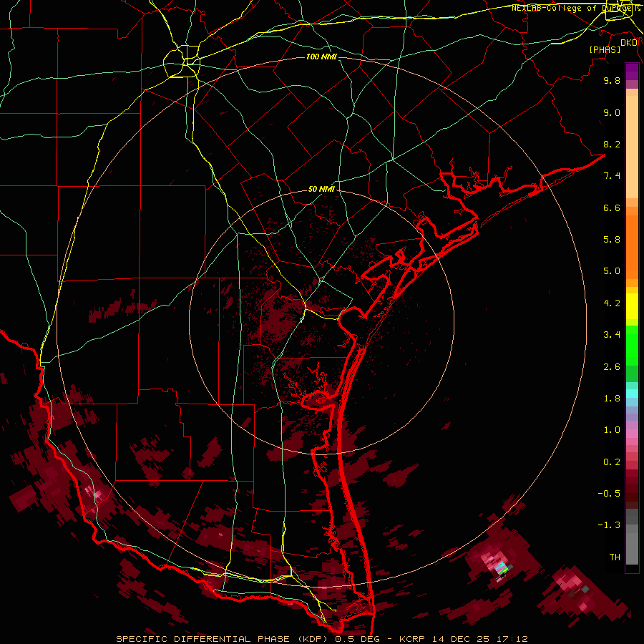
Task: Click the 9.0 scale value
Action: pyautogui.click(x=612, y=113)
